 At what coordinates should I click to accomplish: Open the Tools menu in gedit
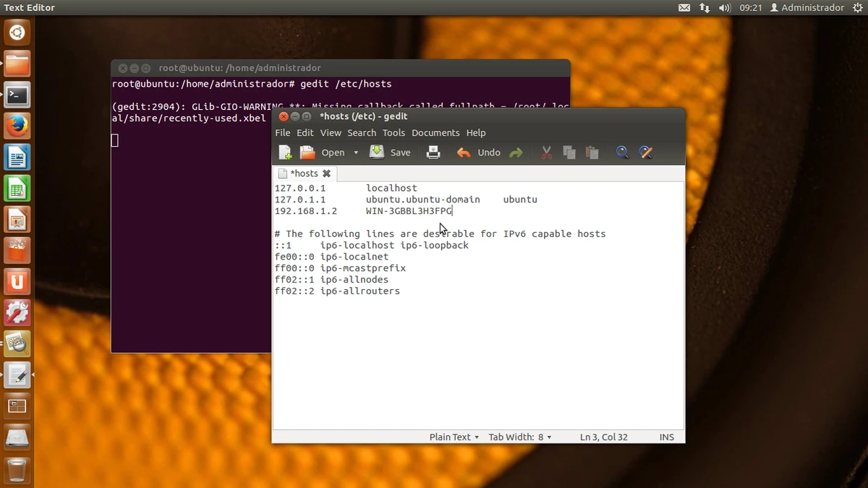pyautogui.click(x=393, y=132)
